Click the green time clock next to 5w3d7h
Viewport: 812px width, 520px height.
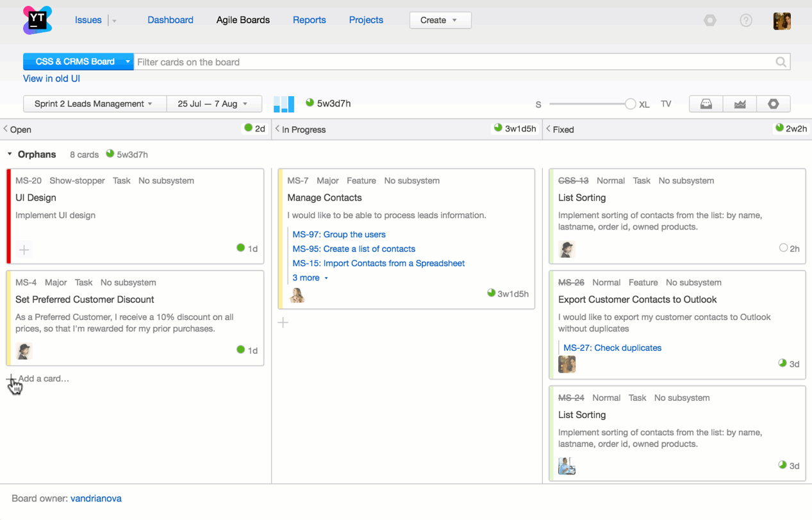pos(310,101)
